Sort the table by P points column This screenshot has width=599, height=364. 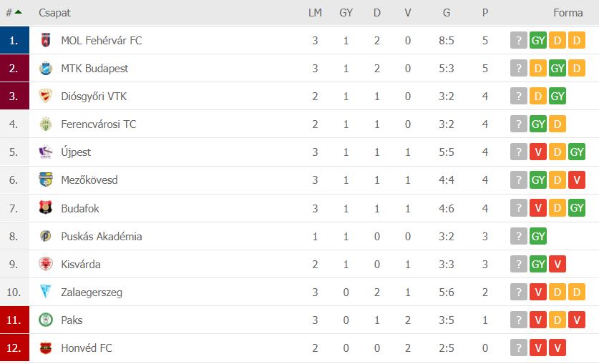pos(484,13)
